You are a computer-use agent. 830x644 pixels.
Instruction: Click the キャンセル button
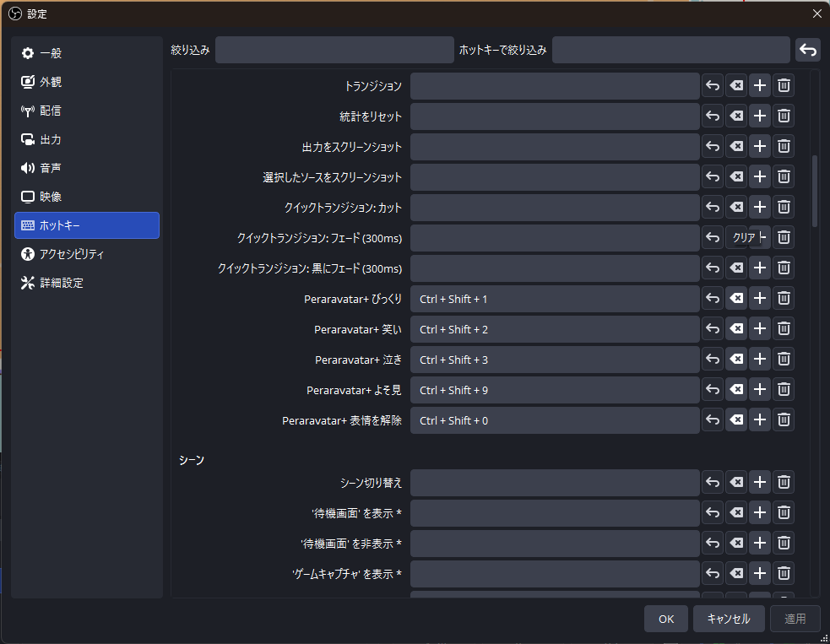point(729,619)
